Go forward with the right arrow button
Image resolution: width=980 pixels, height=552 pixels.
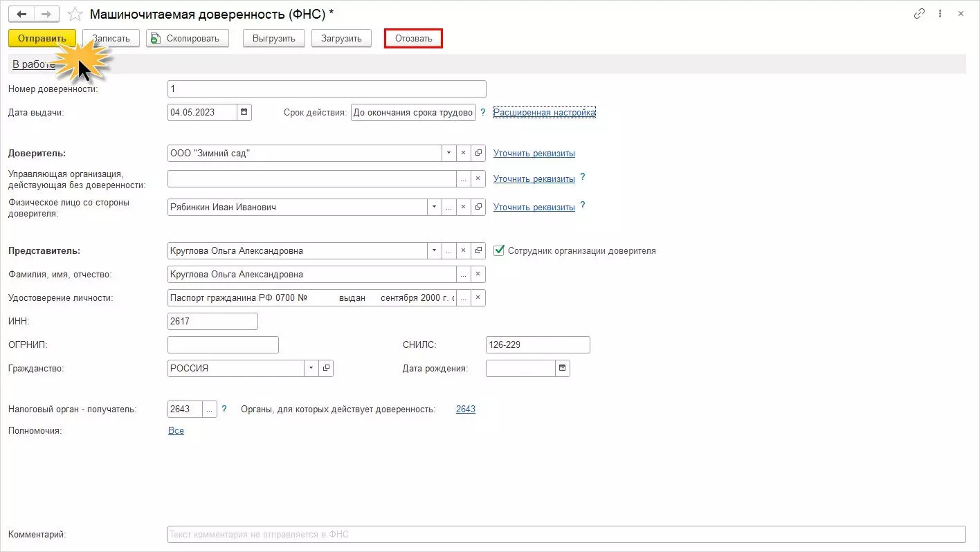pyautogui.click(x=46, y=14)
